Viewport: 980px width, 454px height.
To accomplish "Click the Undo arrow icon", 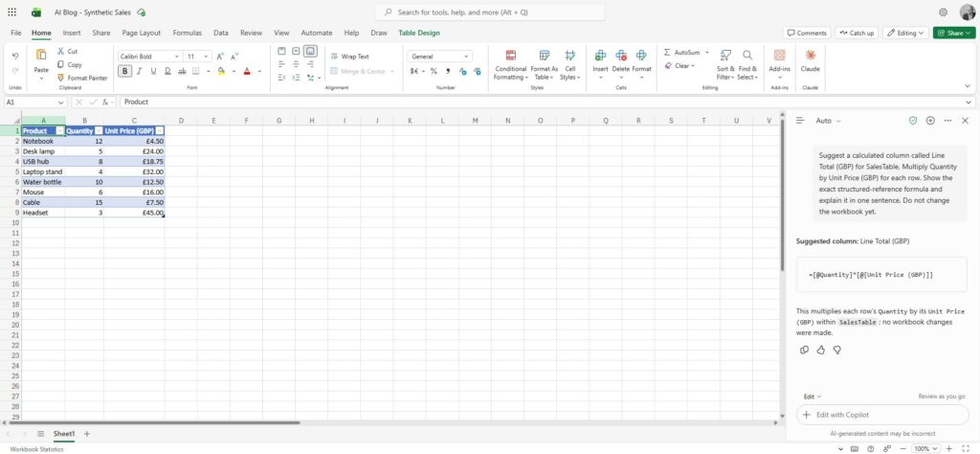I will pyautogui.click(x=15, y=57).
